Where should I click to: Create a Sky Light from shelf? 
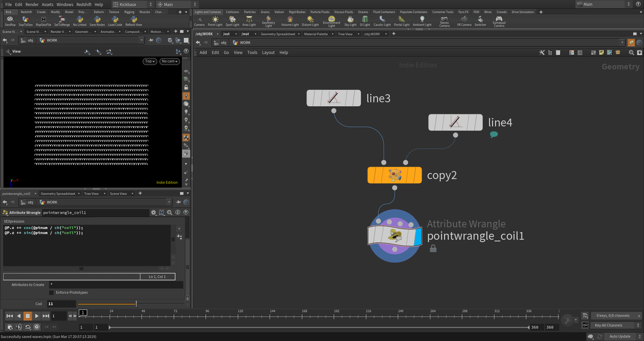(350, 21)
